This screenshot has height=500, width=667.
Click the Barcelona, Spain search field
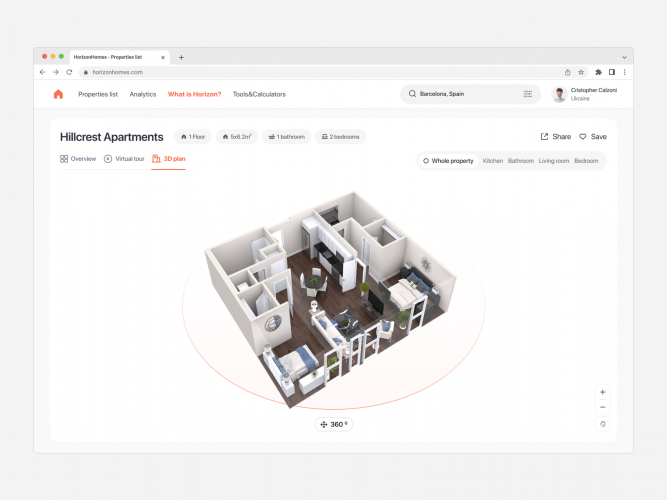[470, 94]
